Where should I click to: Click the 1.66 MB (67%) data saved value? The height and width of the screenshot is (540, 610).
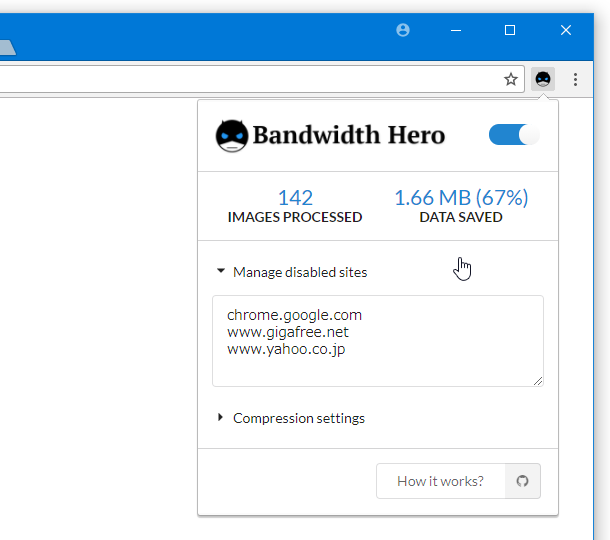(x=461, y=198)
